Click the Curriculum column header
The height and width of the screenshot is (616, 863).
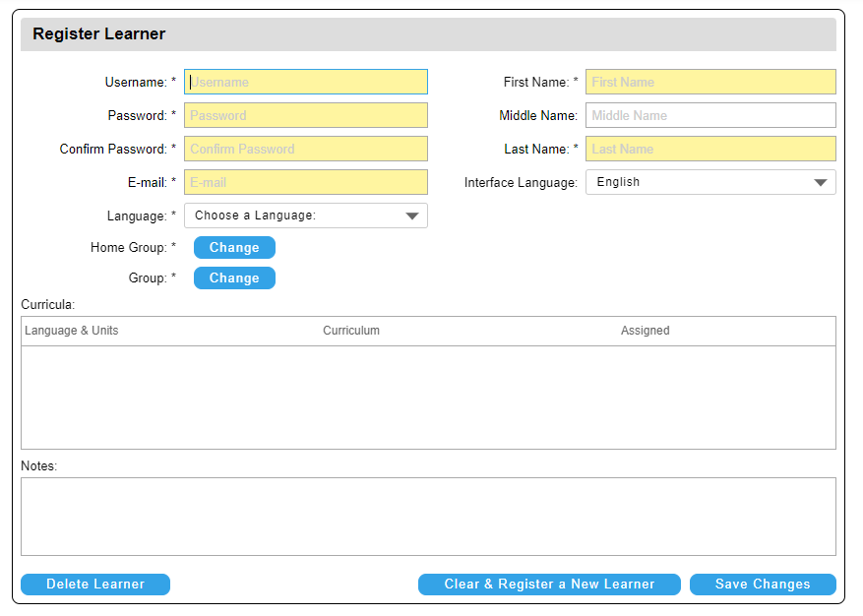351,331
